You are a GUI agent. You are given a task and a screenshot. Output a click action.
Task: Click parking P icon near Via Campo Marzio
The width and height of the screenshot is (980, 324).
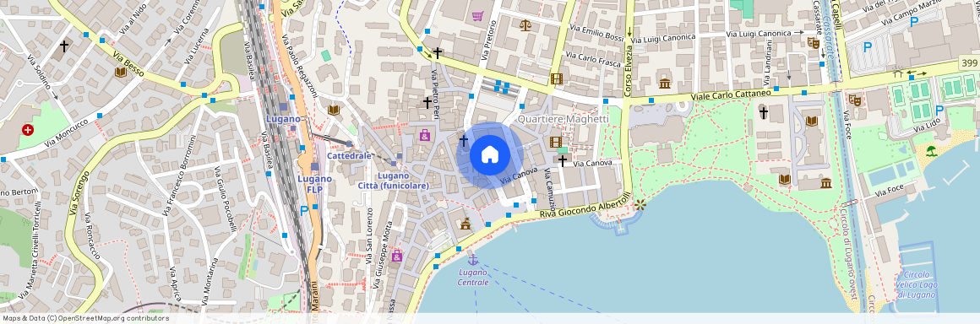914,22
